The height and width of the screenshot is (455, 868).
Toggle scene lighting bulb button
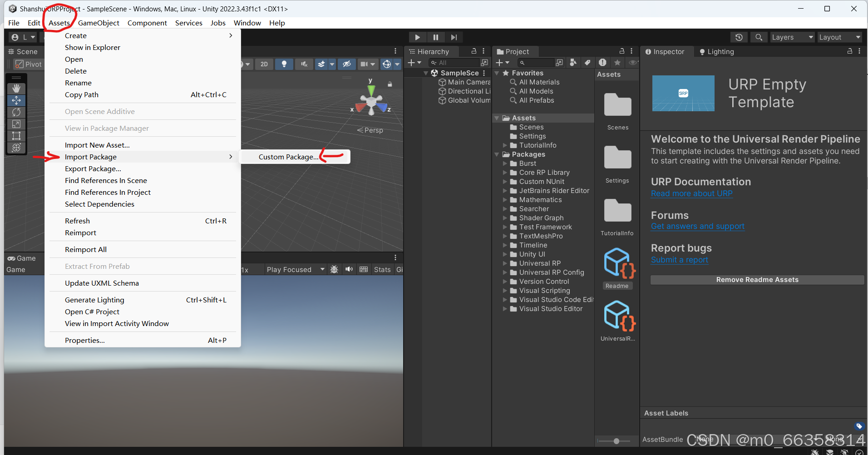tap(284, 64)
